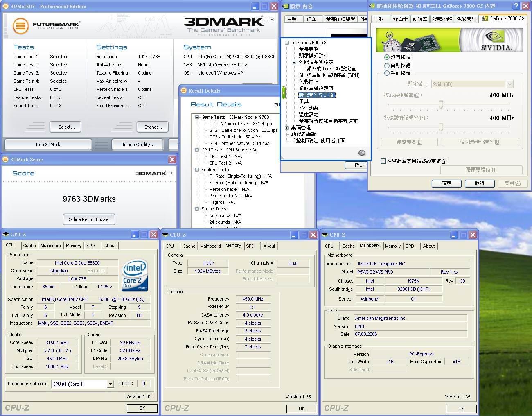The width and height of the screenshot is (532, 416).
Task: Enable applying these settings at startup checkbox
Action: point(383,161)
